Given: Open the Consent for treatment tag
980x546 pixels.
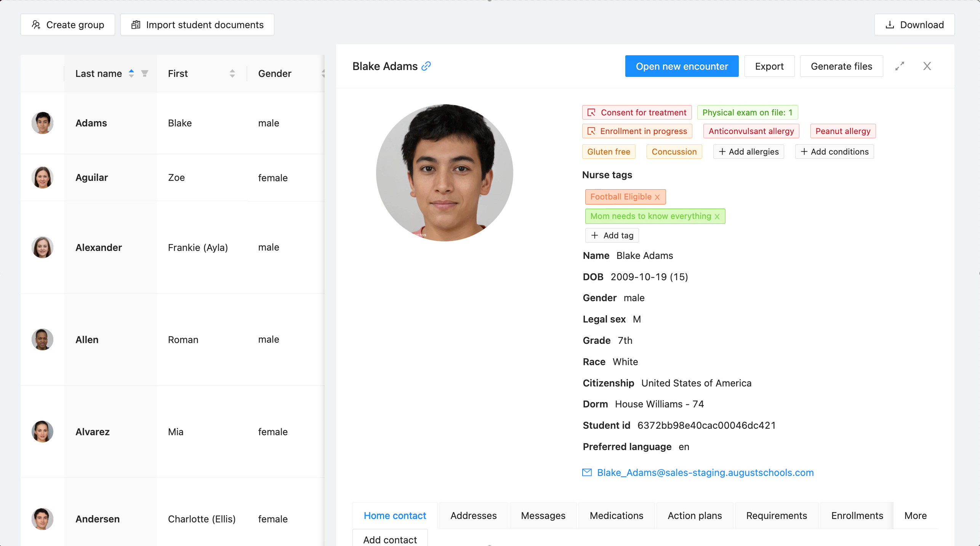Looking at the screenshot, I should (637, 112).
